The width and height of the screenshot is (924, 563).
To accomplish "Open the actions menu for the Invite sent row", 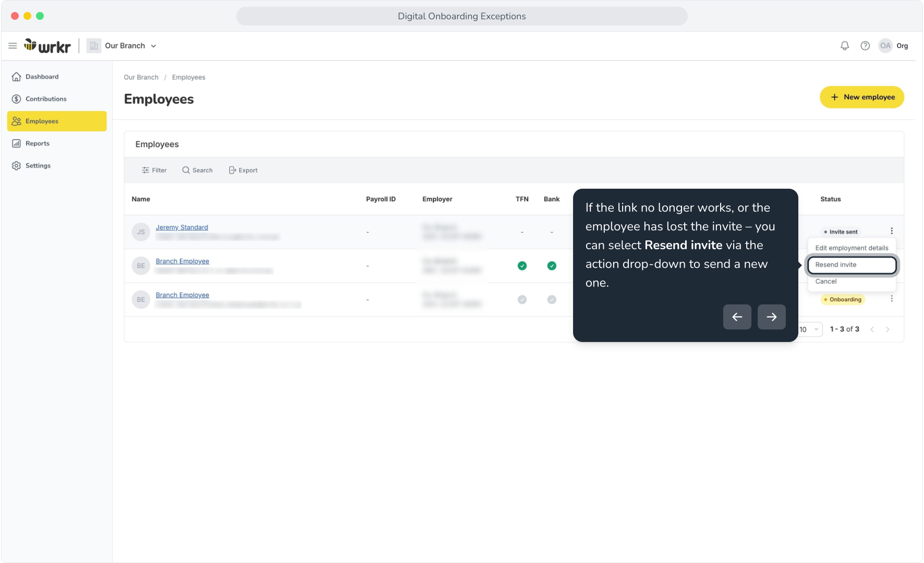I will (x=892, y=231).
